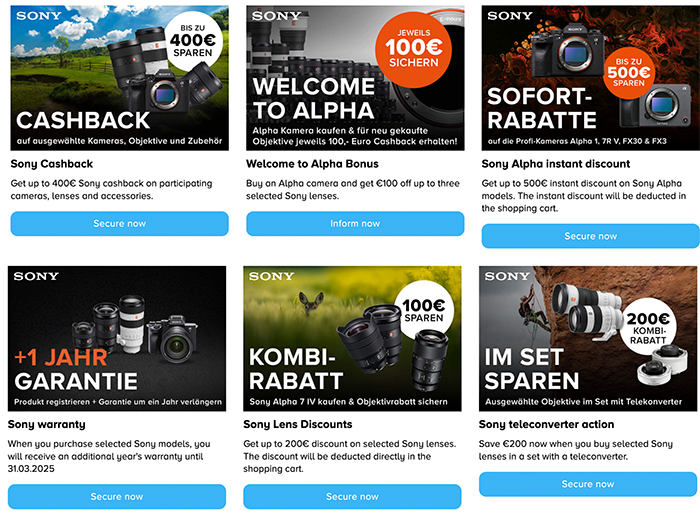Image resolution: width=700 pixels, height=515 pixels.
Task: Click Inform now under Welcome to Alpha Bonus
Action: 355,224
